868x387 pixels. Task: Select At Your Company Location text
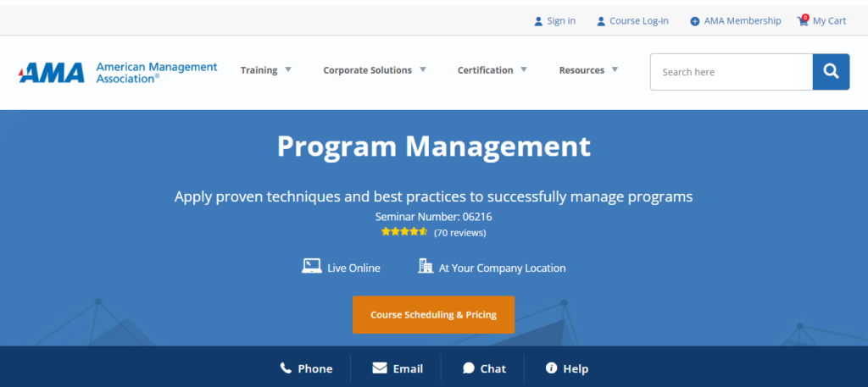(x=502, y=268)
